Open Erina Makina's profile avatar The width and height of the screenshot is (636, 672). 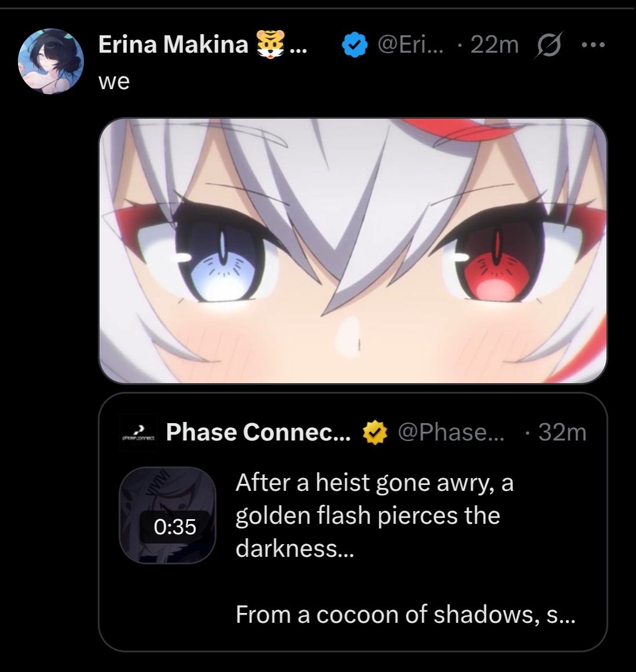coord(50,61)
